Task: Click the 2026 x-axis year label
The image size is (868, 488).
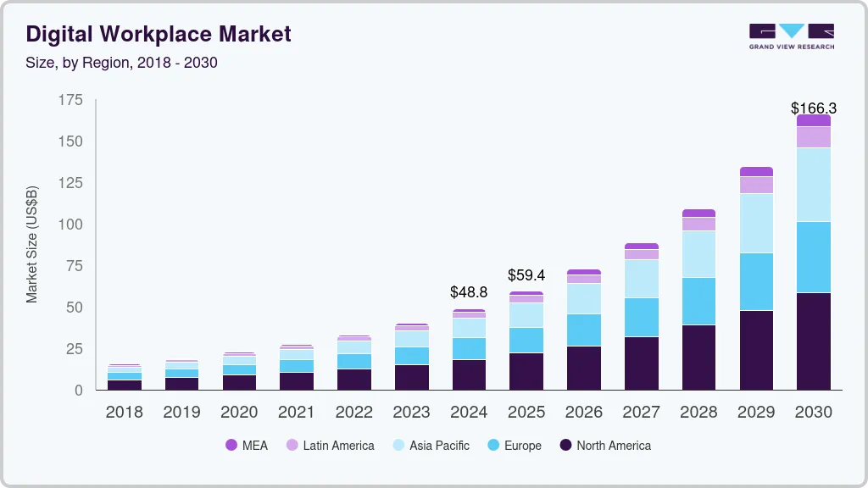Action: tap(583, 413)
